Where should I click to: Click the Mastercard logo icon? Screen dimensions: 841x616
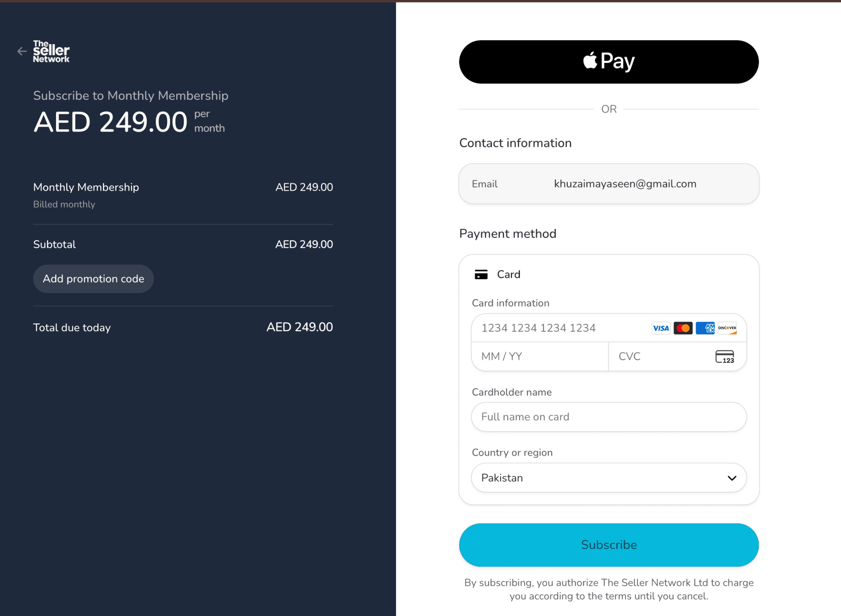(683, 328)
